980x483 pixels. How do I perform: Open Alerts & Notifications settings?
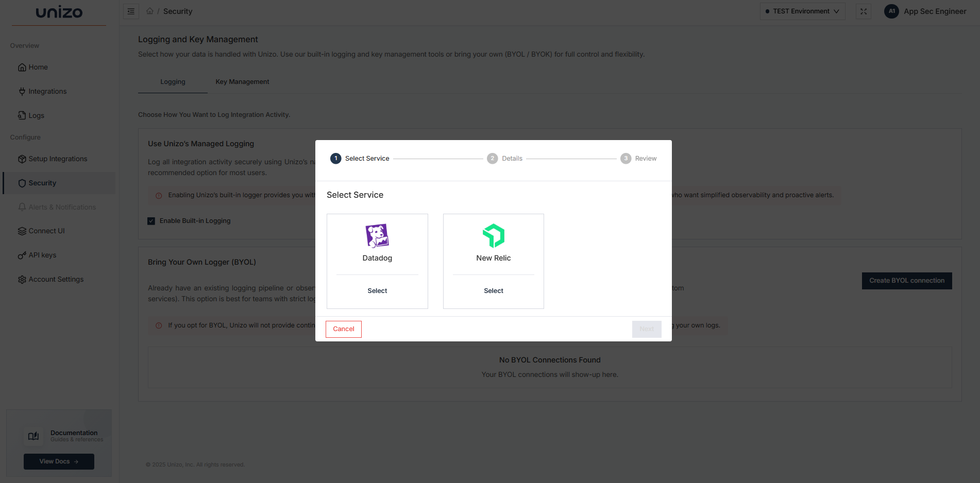click(x=62, y=207)
